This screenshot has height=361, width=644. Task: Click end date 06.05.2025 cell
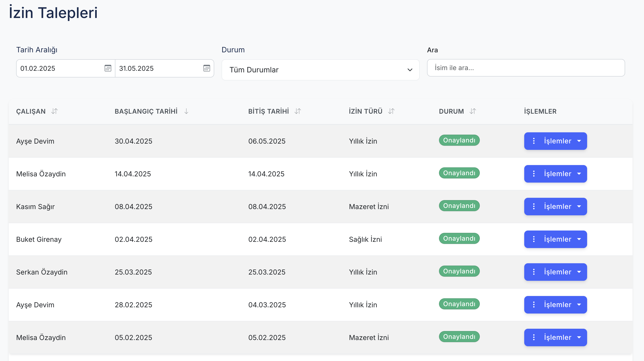coord(267,141)
